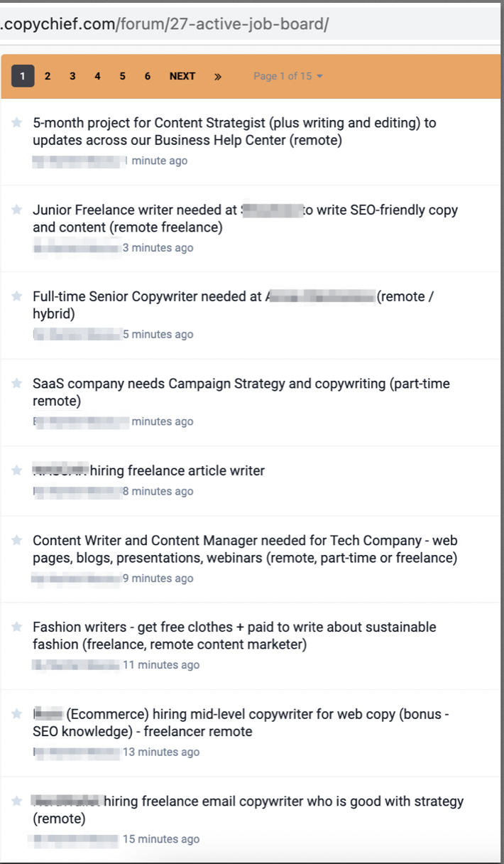The height and width of the screenshot is (864, 504).
Task: Open the 'Page 1 of 15' dropdown
Action: coord(287,76)
